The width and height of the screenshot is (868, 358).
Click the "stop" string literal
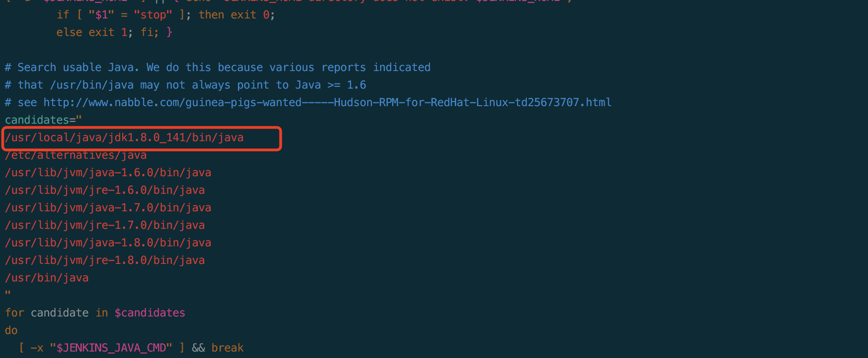pos(153,15)
